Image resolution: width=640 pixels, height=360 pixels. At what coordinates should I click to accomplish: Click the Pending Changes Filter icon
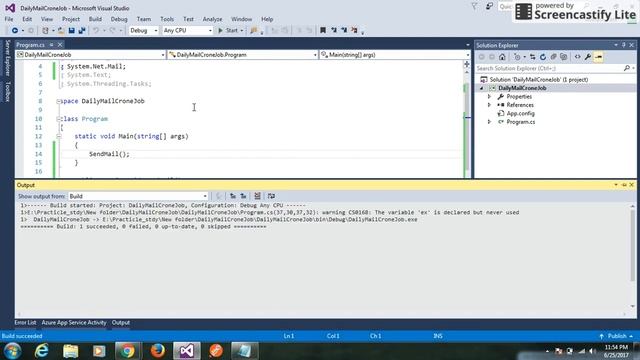click(x=517, y=57)
